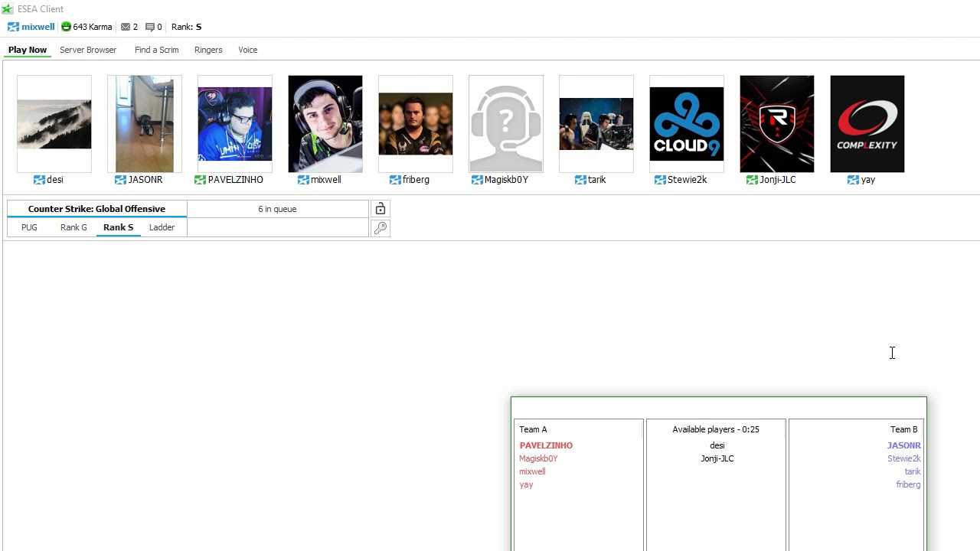Open desi's profile name link
The image size is (980, 551).
pos(55,180)
